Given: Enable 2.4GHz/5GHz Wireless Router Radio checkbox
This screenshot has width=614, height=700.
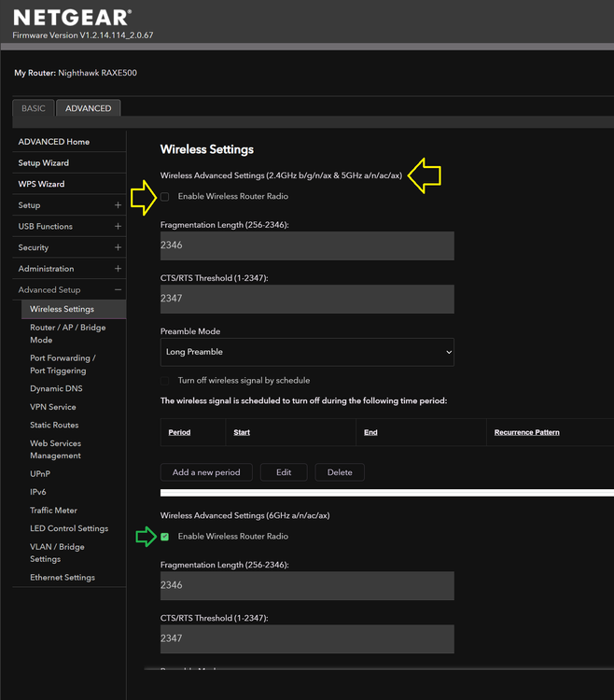Looking at the screenshot, I should pos(165,197).
